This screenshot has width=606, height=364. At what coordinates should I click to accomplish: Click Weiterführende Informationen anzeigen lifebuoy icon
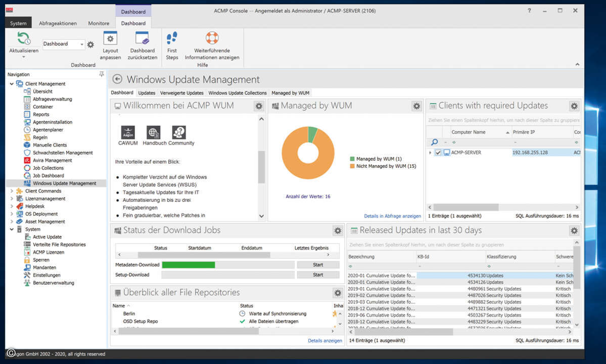click(212, 38)
